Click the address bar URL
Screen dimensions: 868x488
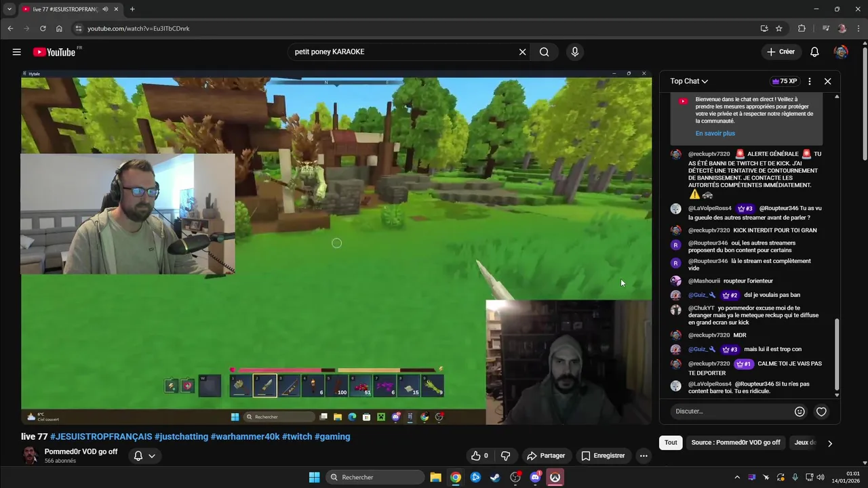[x=138, y=28]
